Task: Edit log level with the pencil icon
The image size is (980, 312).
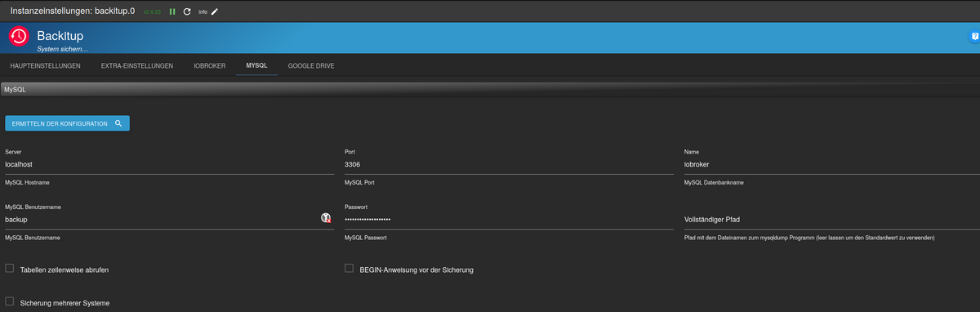Action: click(x=215, y=12)
